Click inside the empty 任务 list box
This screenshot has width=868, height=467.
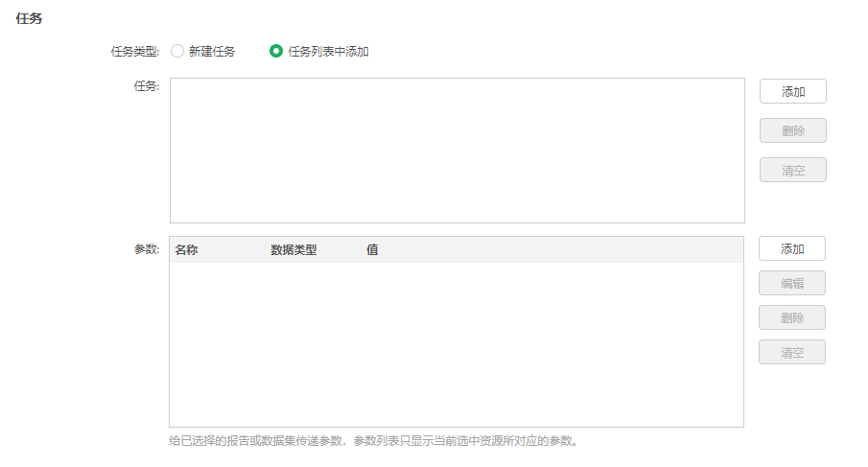[x=457, y=151]
